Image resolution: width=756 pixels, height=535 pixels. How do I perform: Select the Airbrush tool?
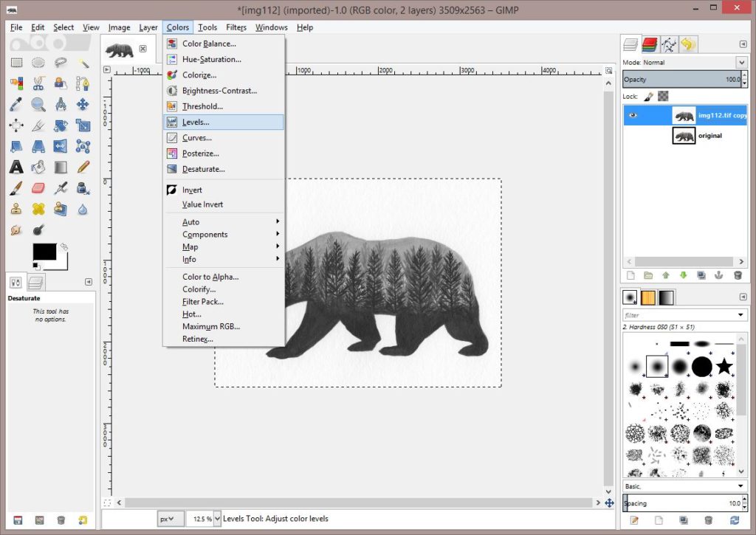[61, 188]
